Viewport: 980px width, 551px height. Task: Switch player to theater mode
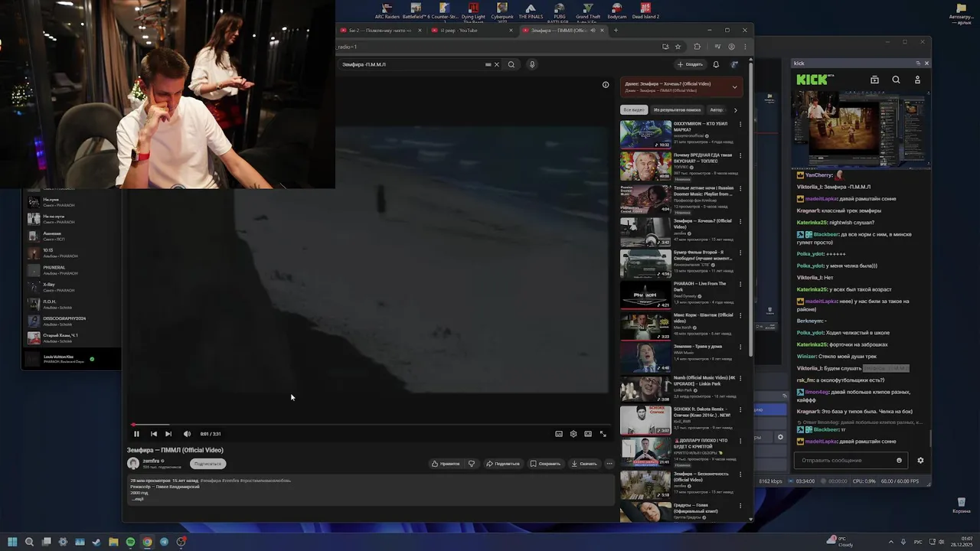588,434
